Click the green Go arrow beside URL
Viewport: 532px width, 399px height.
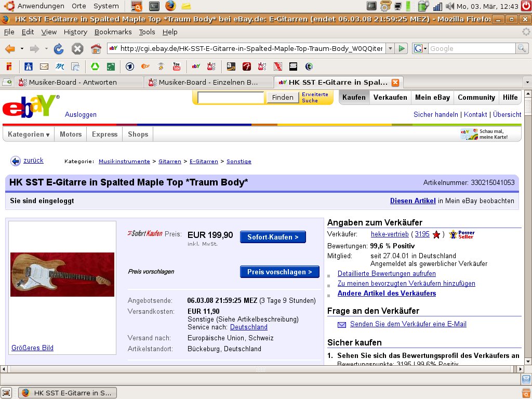(402, 48)
